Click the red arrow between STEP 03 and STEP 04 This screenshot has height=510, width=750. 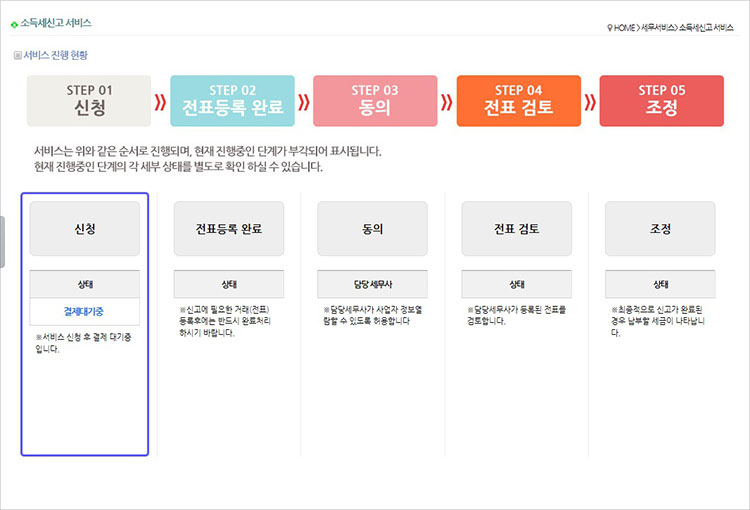(x=446, y=102)
